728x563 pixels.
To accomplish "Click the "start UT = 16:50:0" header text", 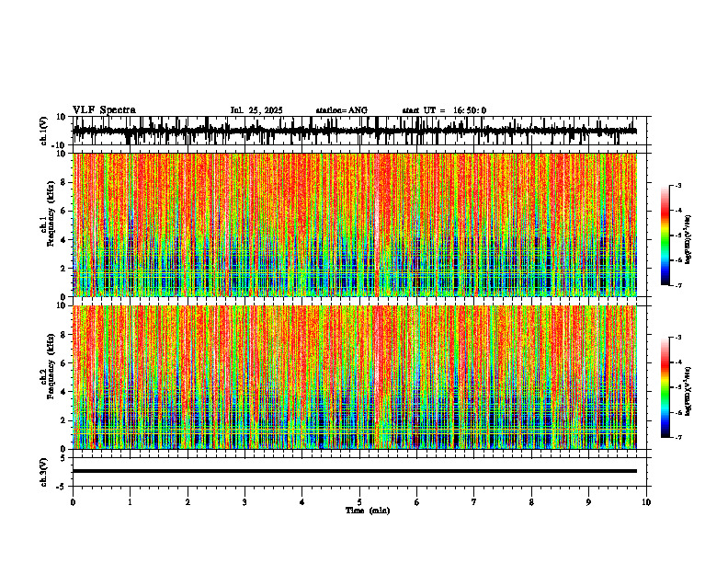I will click(444, 110).
